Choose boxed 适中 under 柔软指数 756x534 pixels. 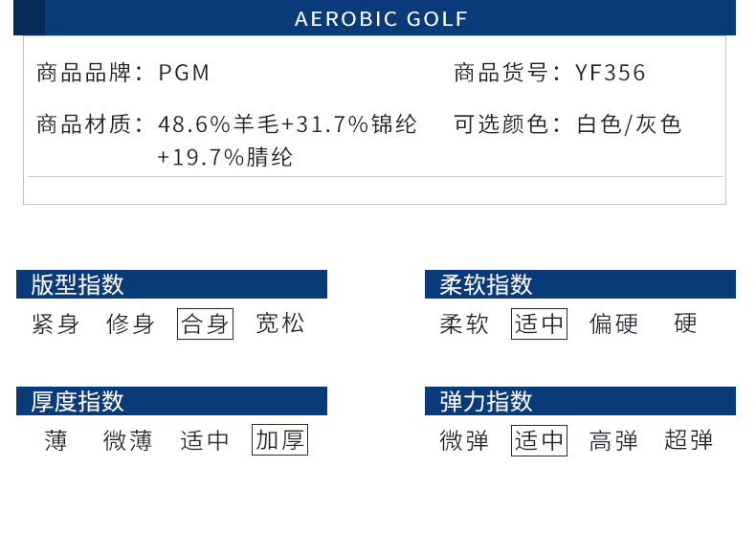[x=539, y=323]
